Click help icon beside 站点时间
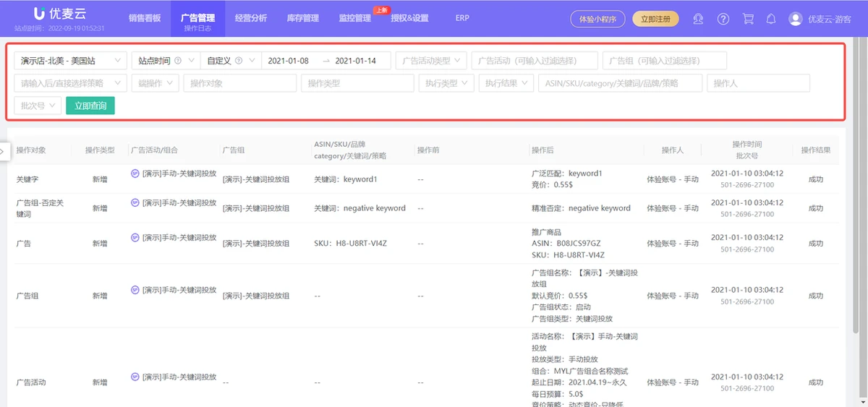The image size is (868, 407). pos(177,61)
